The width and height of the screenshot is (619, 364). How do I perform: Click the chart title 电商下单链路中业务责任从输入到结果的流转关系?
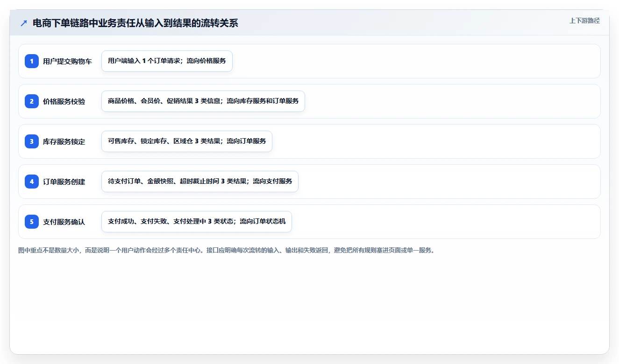135,23
